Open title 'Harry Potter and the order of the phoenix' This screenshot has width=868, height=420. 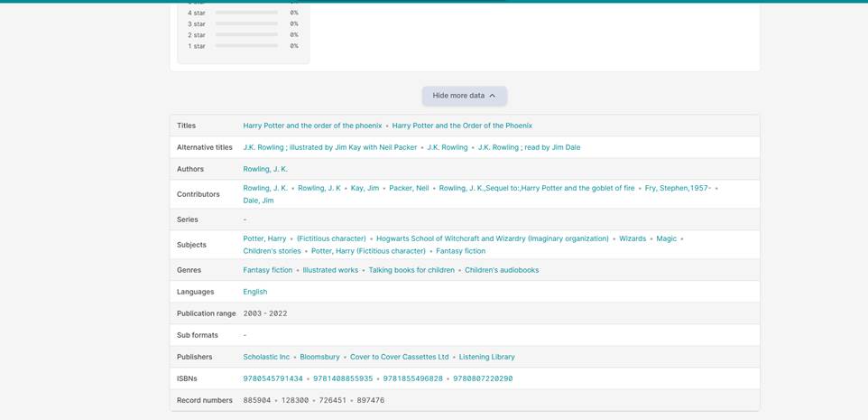[x=312, y=126]
